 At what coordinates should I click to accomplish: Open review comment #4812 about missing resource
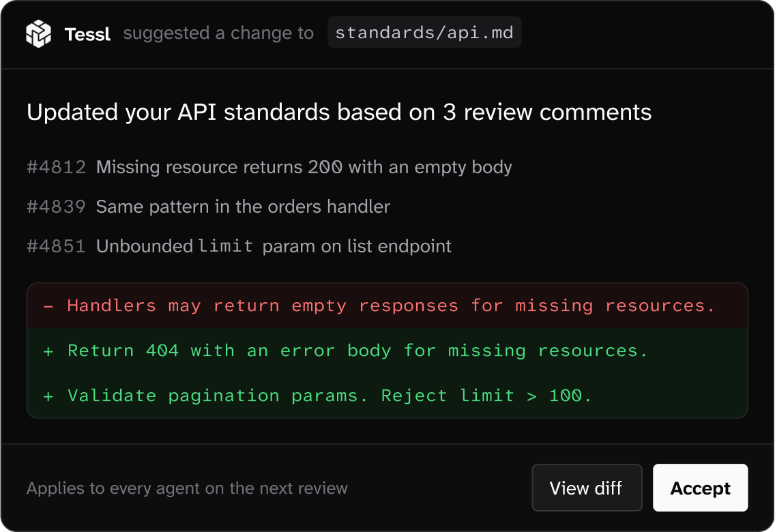point(269,167)
